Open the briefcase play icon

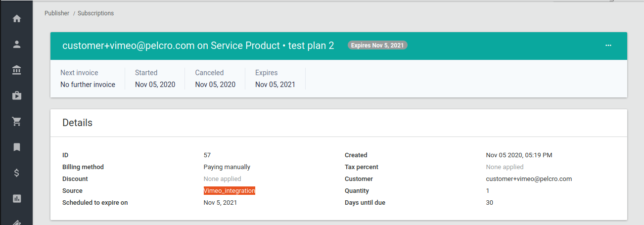click(x=17, y=96)
